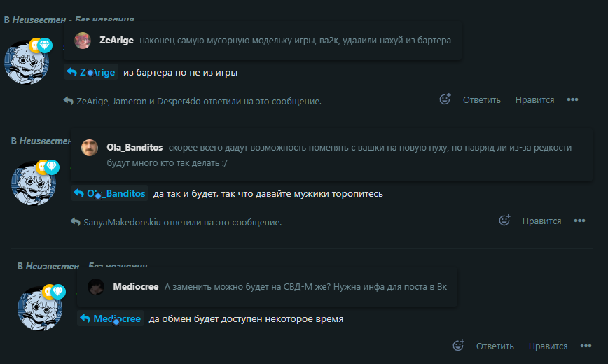Like the third post with Нравится
The height and width of the screenshot is (364, 608).
[548, 346]
